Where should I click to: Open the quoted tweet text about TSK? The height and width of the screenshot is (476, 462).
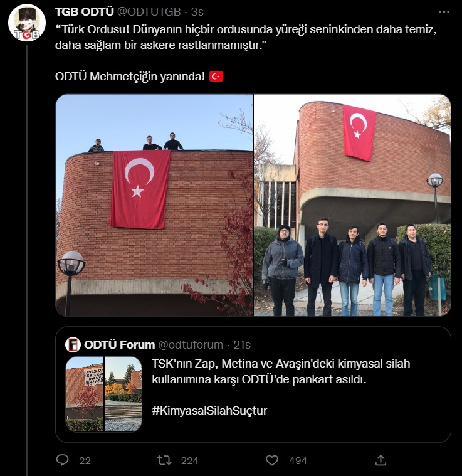coord(281,371)
